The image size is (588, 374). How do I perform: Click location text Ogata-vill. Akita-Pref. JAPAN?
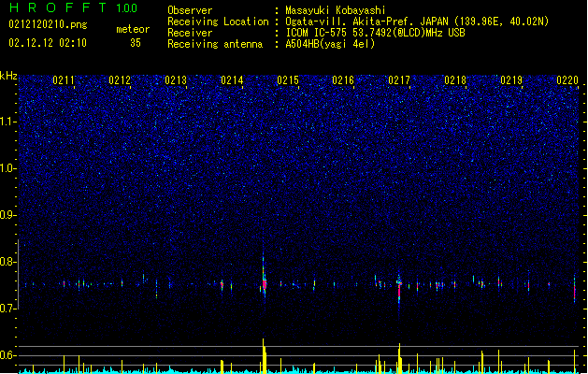(x=367, y=22)
